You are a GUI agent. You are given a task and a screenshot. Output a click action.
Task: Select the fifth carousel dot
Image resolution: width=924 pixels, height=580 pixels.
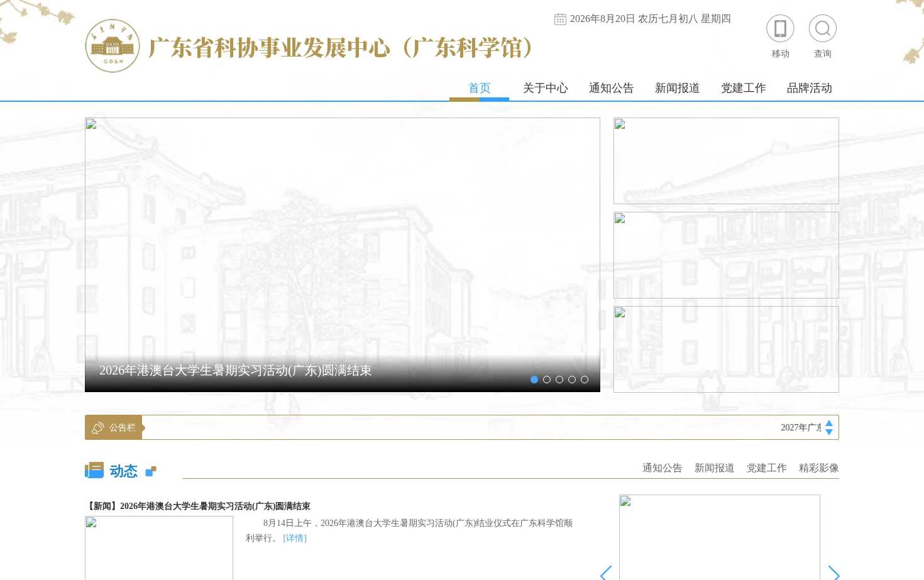coord(585,380)
